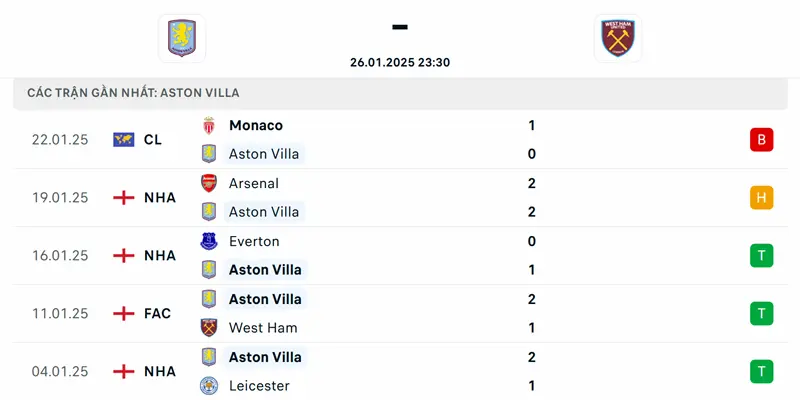800x400 pixels.
Task: Click the green T badge for Leicester match
Action: coord(761,372)
